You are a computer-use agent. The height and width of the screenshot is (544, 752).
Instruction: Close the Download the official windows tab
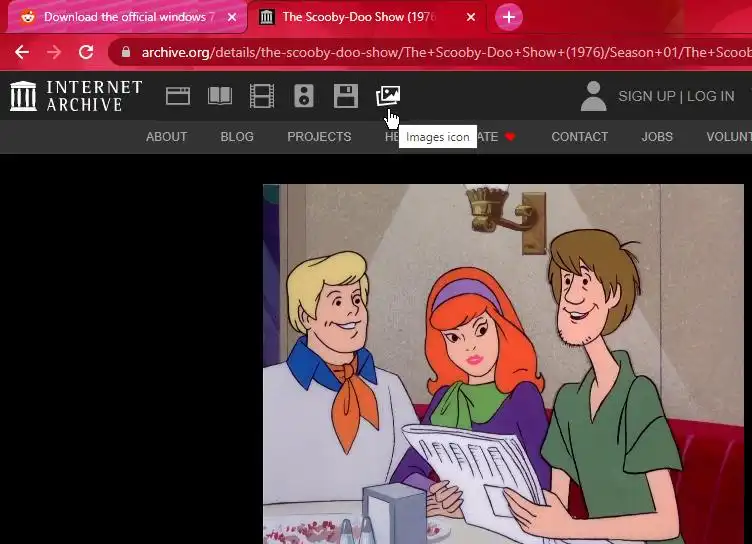tap(232, 17)
